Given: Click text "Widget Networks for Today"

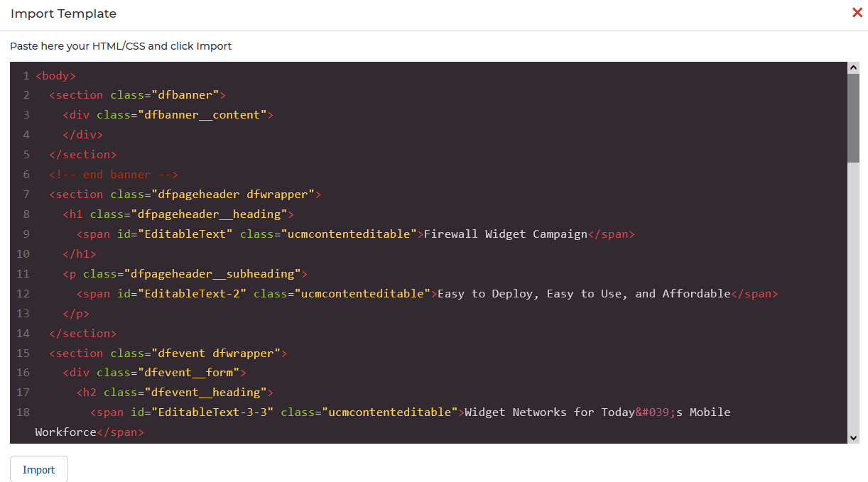Looking at the screenshot, I should coord(550,412).
